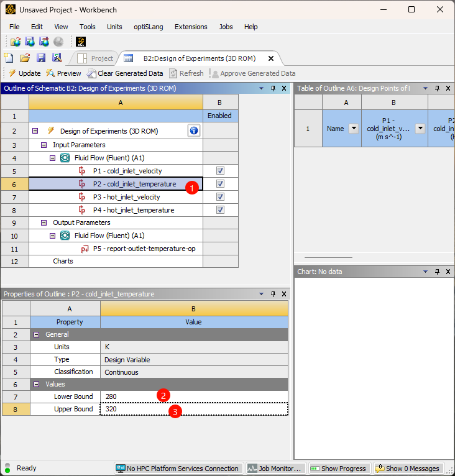Viewport: 455px width, 476px height.
Task: Open the Extensions menu
Action: [x=190, y=27]
